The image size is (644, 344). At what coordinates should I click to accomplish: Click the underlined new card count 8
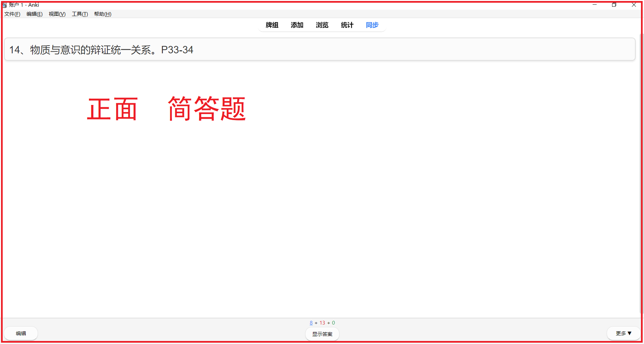311,323
